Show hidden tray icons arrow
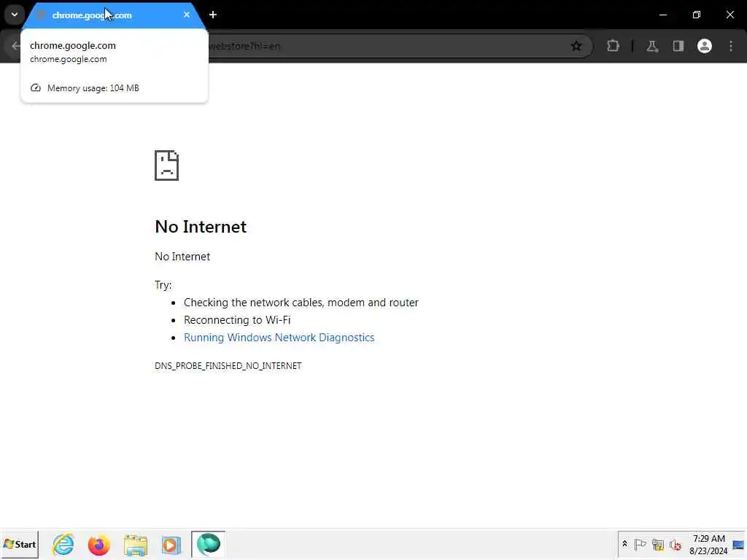747x560 pixels. click(x=625, y=544)
